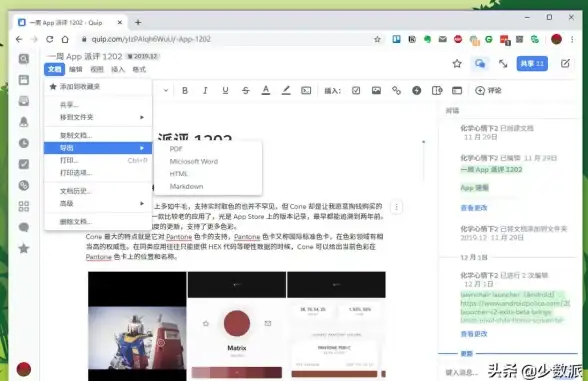
Task: Open the lightning-bolt insert icon
Action: (417, 90)
